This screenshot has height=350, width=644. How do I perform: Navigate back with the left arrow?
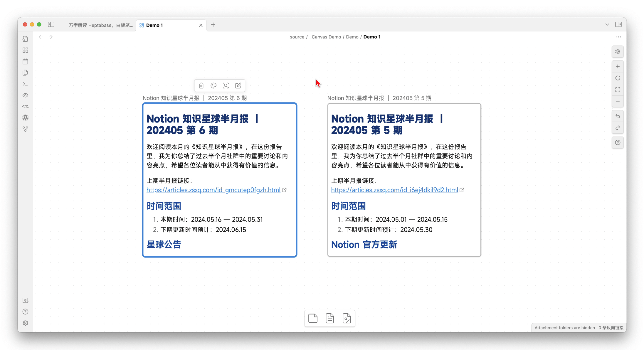(41, 37)
